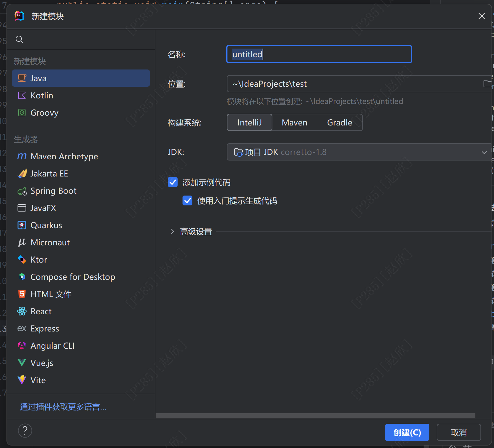Click the 创建(C) button
The height and width of the screenshot is (448, 494).
click(407, 432)
